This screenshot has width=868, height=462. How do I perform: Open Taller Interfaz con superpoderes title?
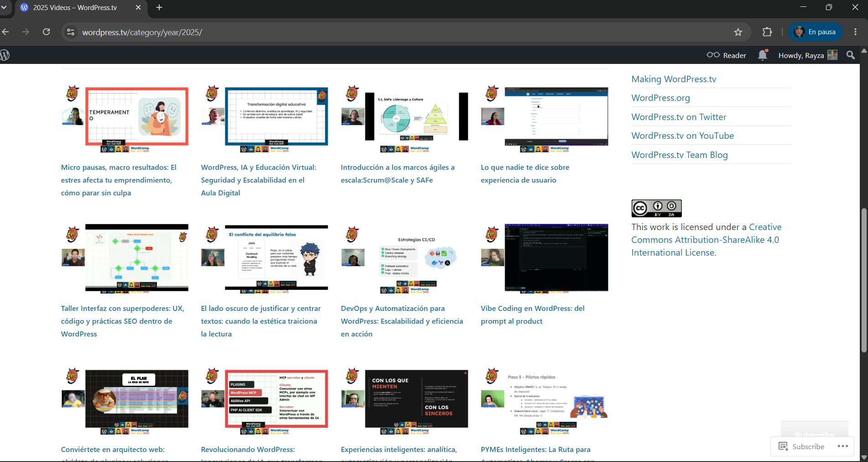[123, 321]
